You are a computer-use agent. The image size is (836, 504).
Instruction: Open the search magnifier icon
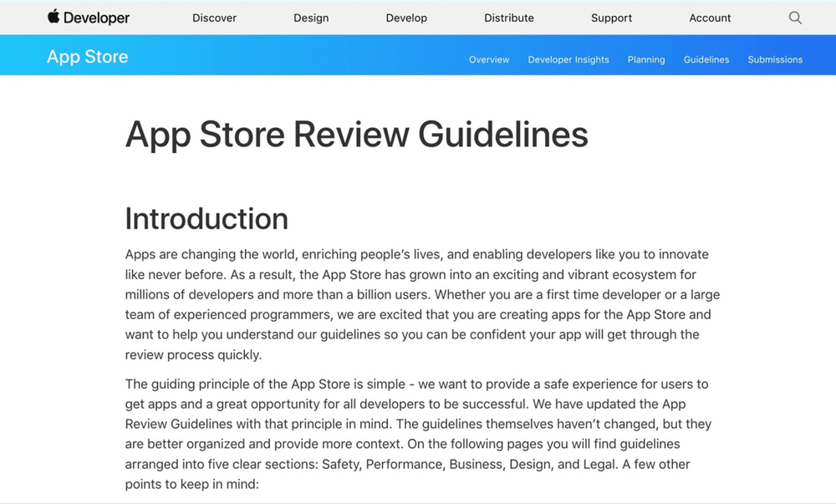[x=794, y=17]
